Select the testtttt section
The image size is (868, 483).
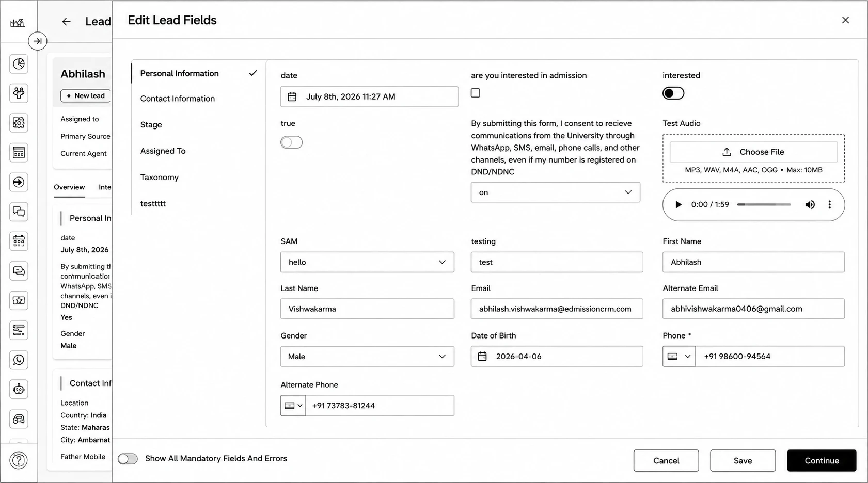coord(153,204)
